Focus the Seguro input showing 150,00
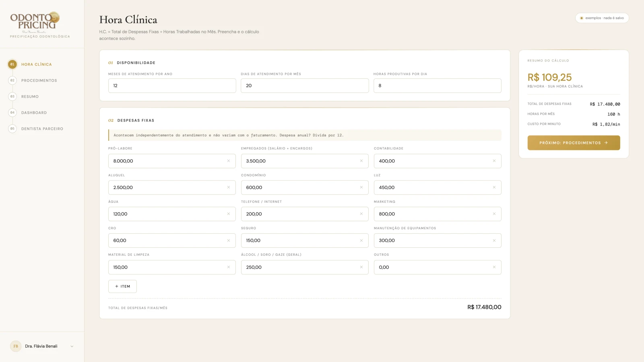This screenshot has width=644, height=362. click(x=305, y=241)
